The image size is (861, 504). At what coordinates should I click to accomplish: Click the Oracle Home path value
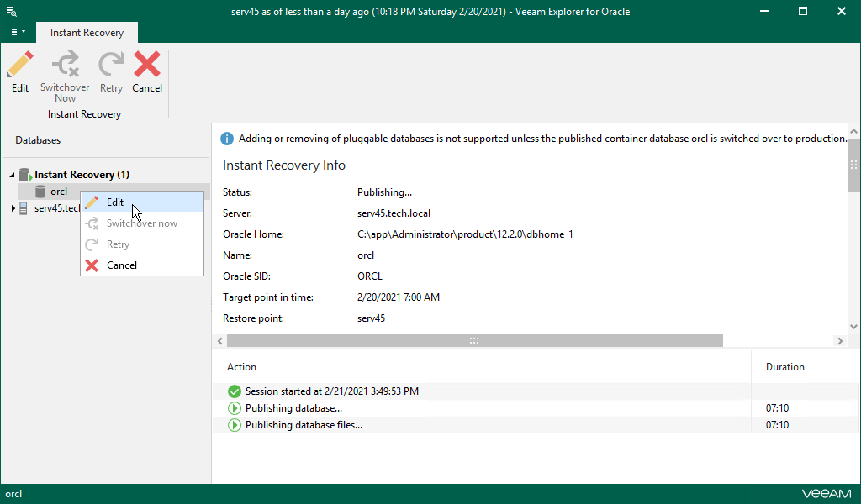pos(465,234)
